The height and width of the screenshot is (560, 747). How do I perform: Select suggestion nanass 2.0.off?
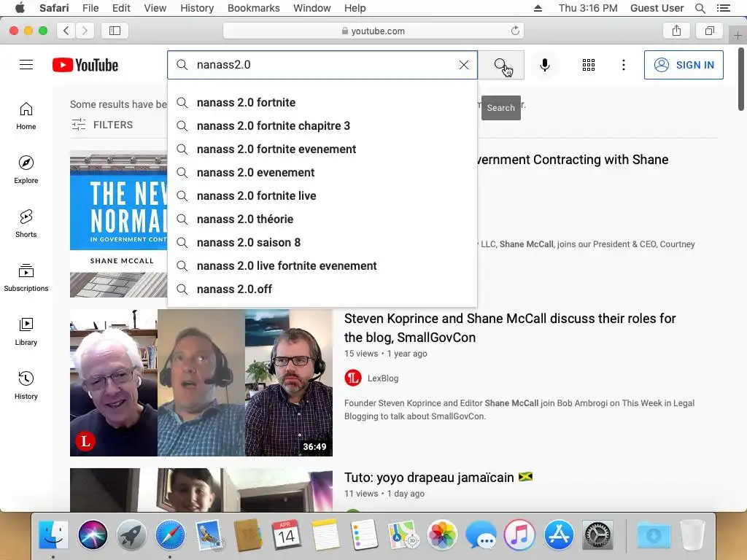(x=322, y=289)
